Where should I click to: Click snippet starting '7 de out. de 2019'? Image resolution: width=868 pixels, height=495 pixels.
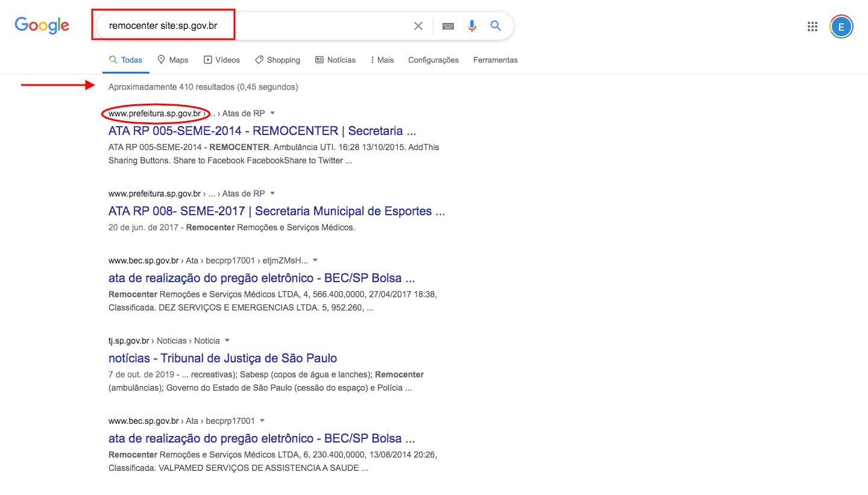click(x=266, y=381)
